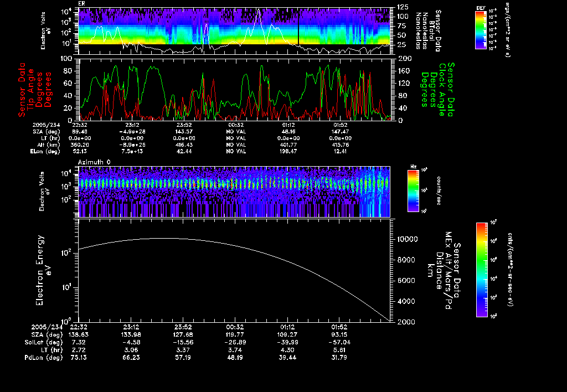
Task: Click the 200 tick on clock angle axis
Action: tap(404, 58)
